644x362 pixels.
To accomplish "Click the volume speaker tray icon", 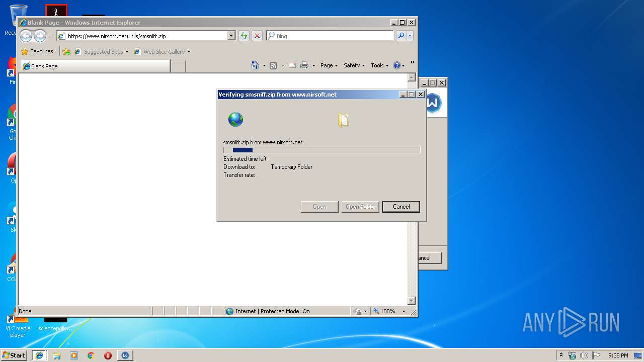I will pyautogui.click(x=584, y=355).
